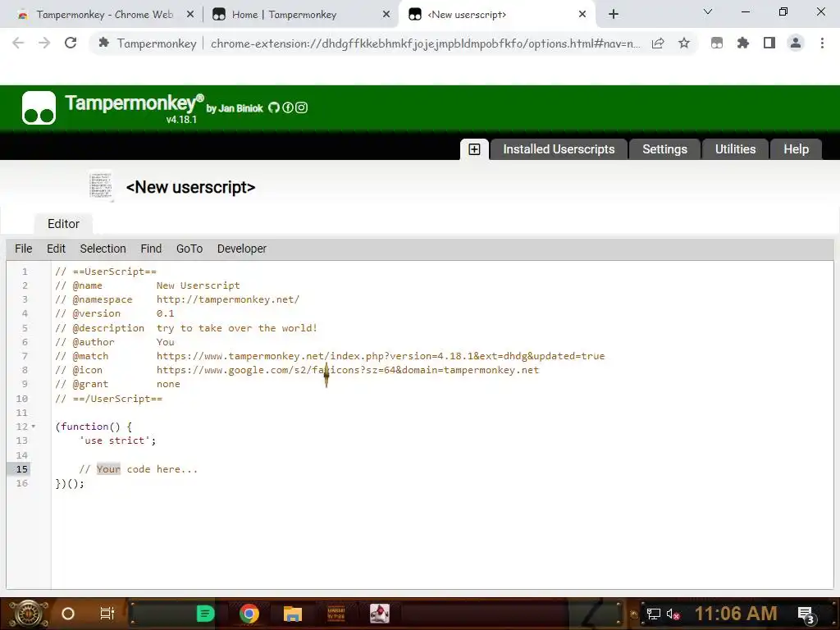The height and width of the screenshot is (630, 840).
Task: Open the Installed Userscripts tab
Action: pos(558,149)
